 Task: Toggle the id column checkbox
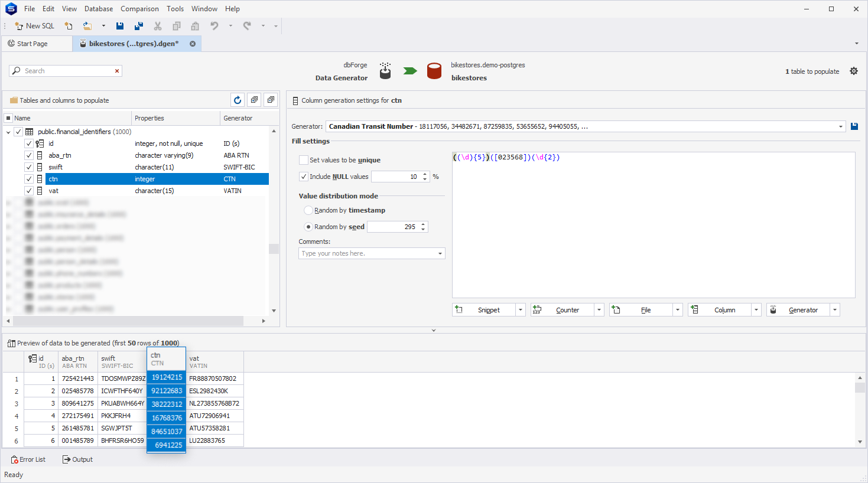coord(29,143)
